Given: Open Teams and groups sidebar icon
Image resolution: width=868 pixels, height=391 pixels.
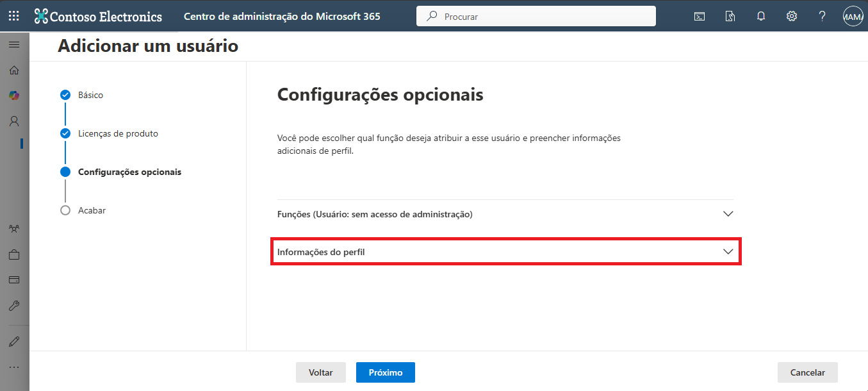Looking at the screenshot, I should click(14, 229).
